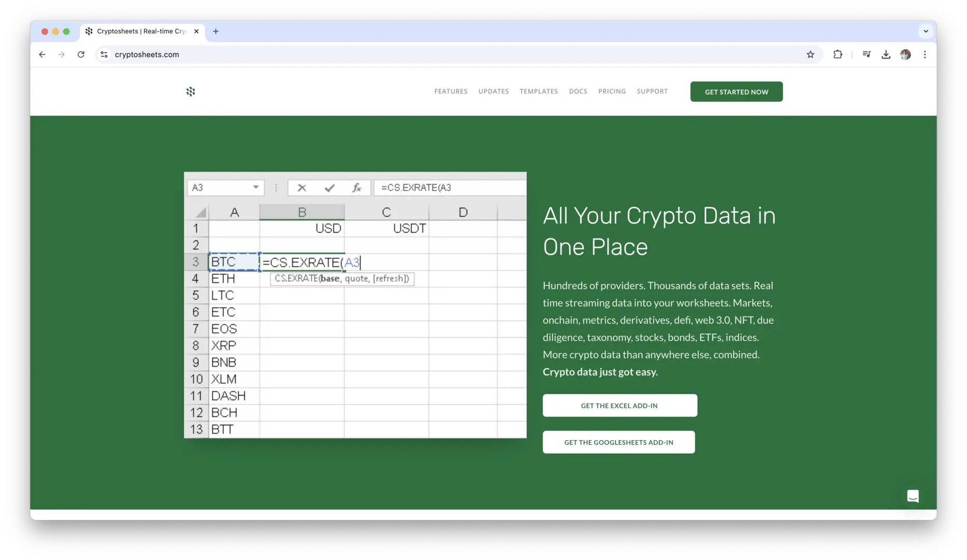The width and height of the screenshot is (967, 560).
Task: Close the Cryptosheets tab
Action: tap(197, 31)
